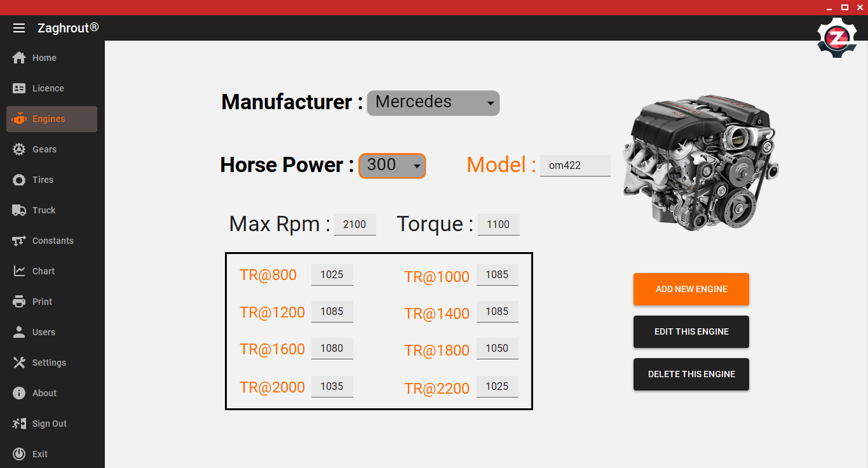868x468 pixels.
Task: Click Add New Engine button
Action: pyautogui.click(x=691, y=289)
